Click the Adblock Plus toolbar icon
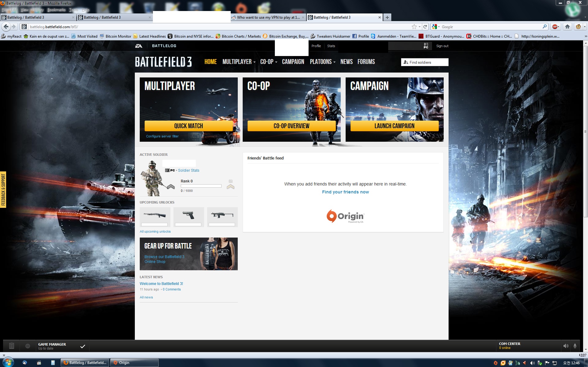Image resolution: width=588 pixels, height=367 pixels. (555, 27)
